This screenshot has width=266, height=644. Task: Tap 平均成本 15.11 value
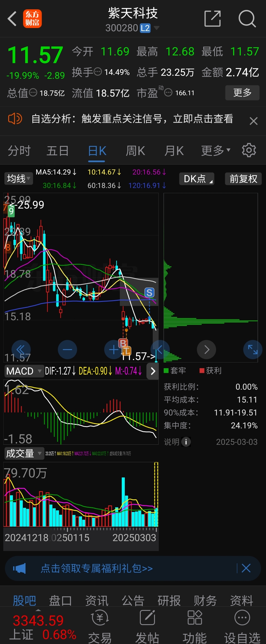click(247, 400)
